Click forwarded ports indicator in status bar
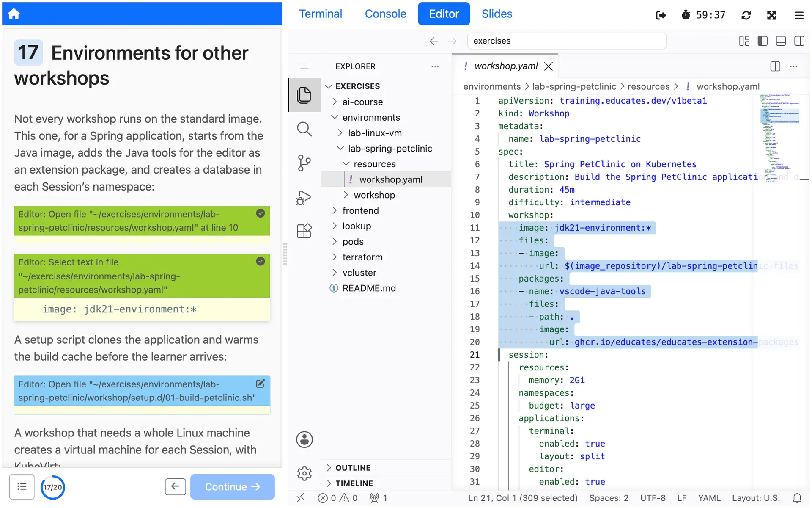Screen dimensions: 812x508 click(x=379, y=498)
